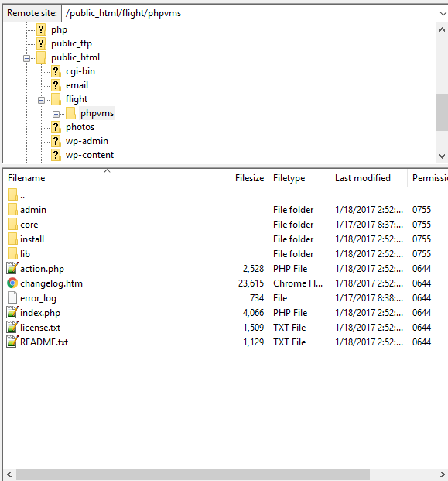Select wp-content in the remote tree
The height and width of the screenshot is (481, 448).
pos(90,155)
